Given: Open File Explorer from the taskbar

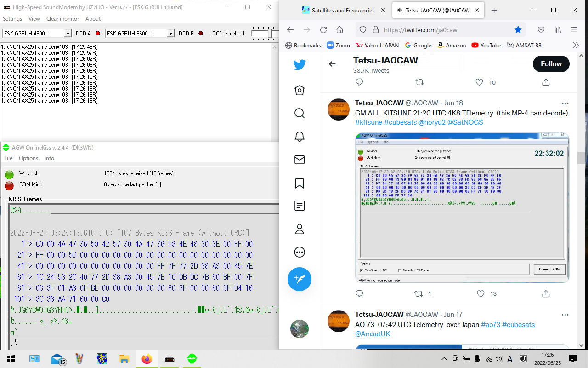Looking at the screenshot, I should 124,359.
